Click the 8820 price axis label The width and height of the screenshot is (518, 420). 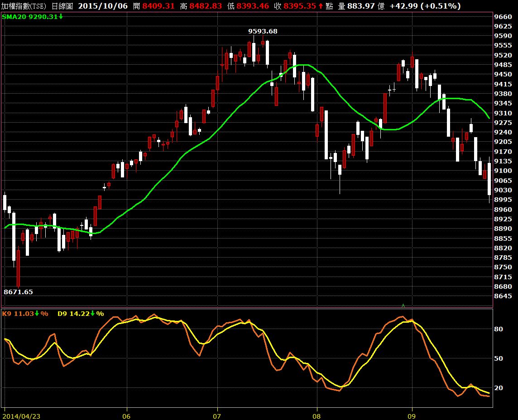pos(503,248)
